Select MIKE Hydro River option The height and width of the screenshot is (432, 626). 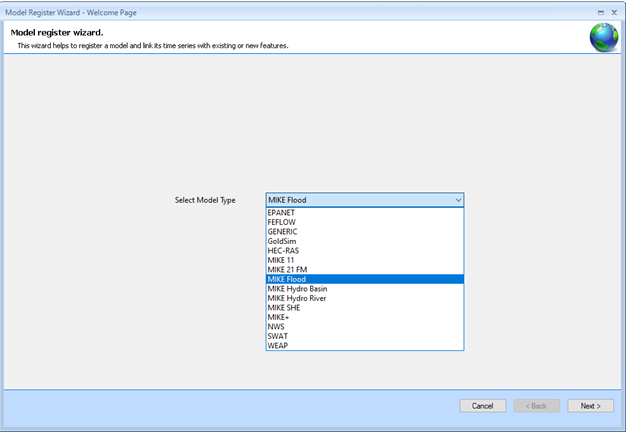point(365,298)
